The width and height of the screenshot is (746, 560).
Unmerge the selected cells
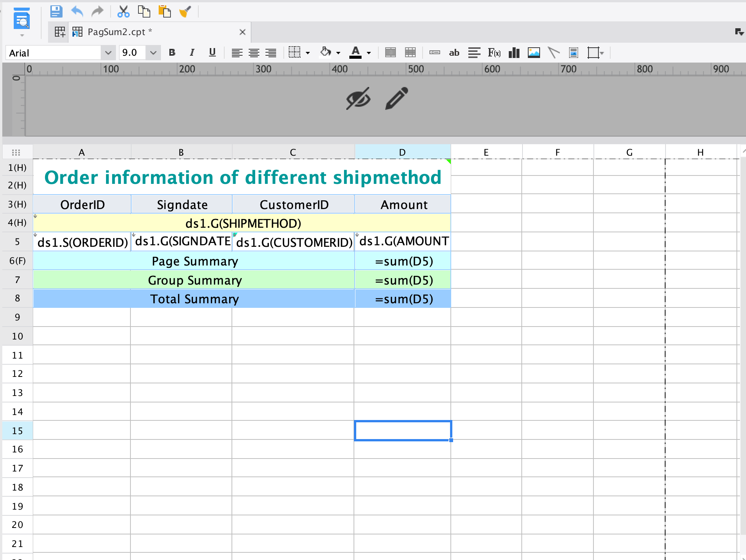pyautogui.click(x=410, y=53)
